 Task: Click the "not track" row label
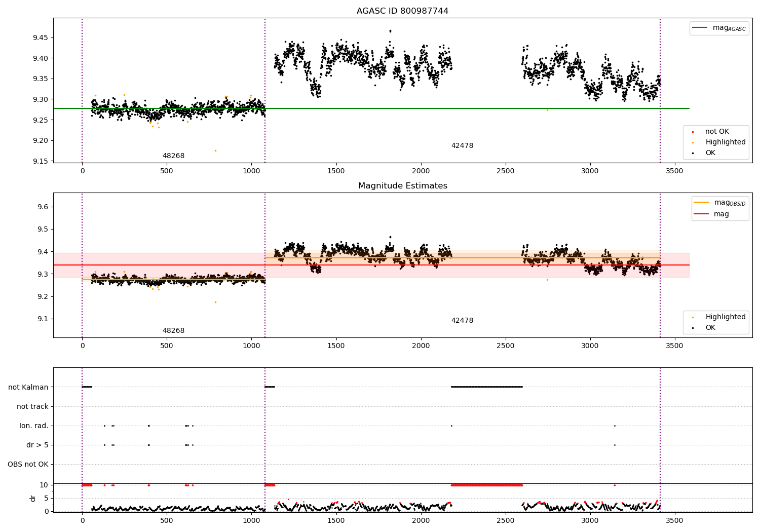click(x=32, y=406)
